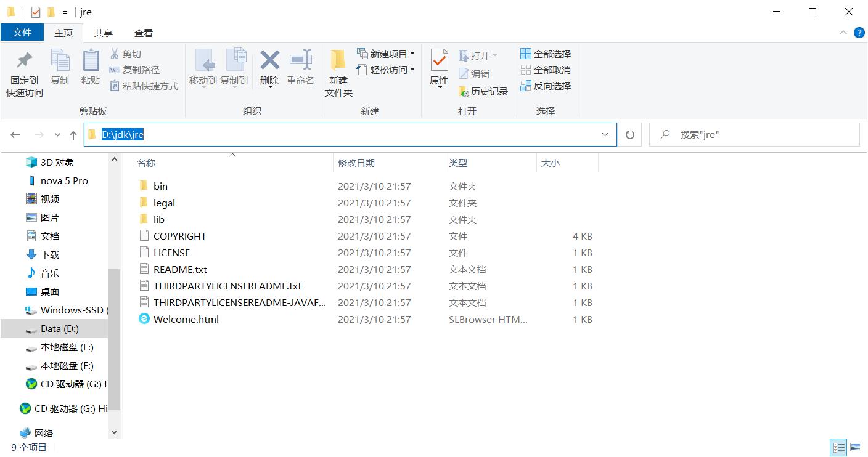Click the search "jre" box
This screenshot has height=457, width=868.
[755, 135]
